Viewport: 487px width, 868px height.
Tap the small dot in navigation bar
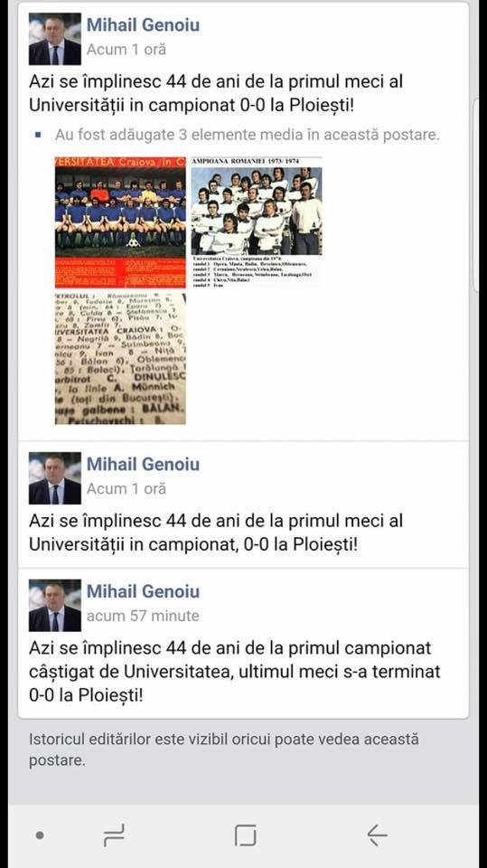[x=40, y=835]
